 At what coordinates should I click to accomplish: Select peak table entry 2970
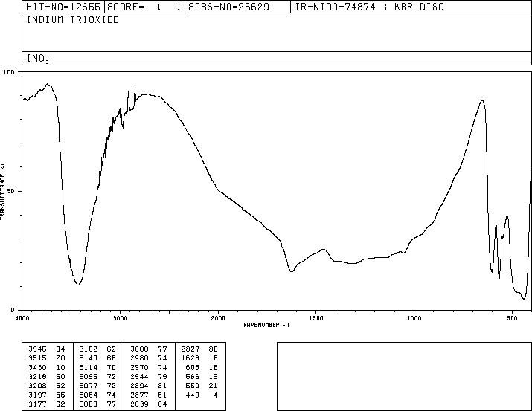139,367
